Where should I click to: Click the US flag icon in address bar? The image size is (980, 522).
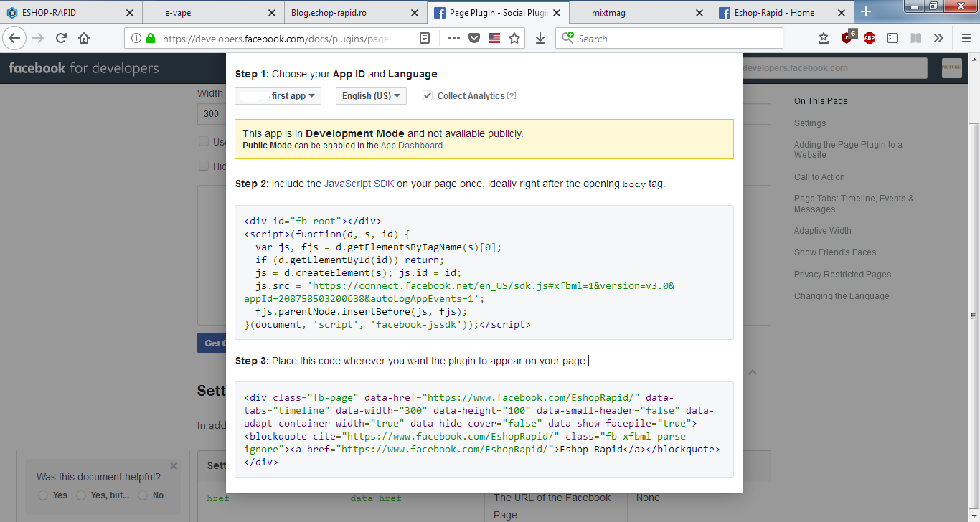point(494,39)
